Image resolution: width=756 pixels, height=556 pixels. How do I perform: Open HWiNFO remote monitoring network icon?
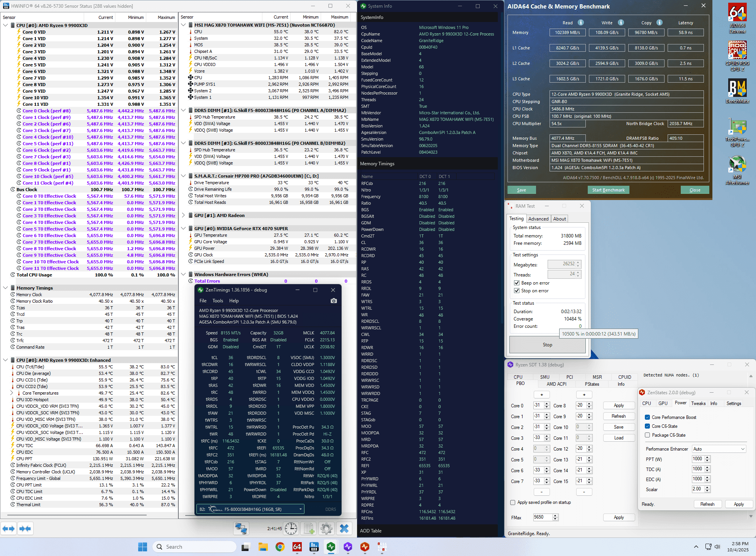pos(241,528)
